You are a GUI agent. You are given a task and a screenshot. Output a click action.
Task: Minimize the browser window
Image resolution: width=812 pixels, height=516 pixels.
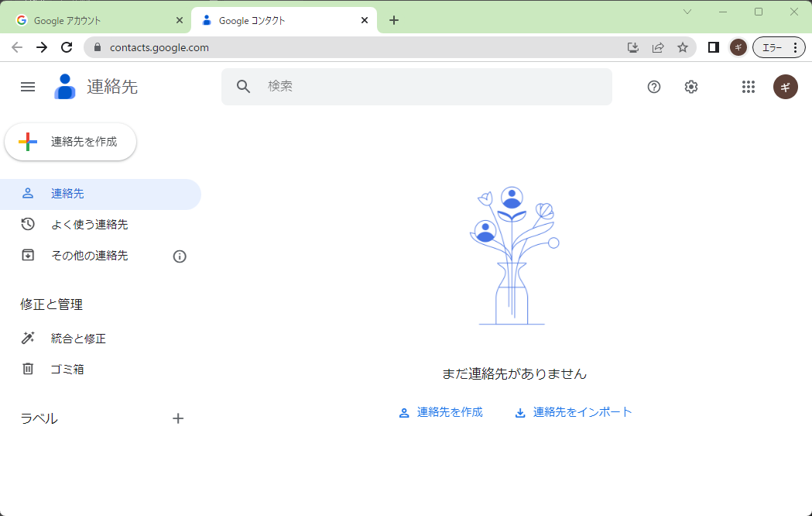[723, 12]
